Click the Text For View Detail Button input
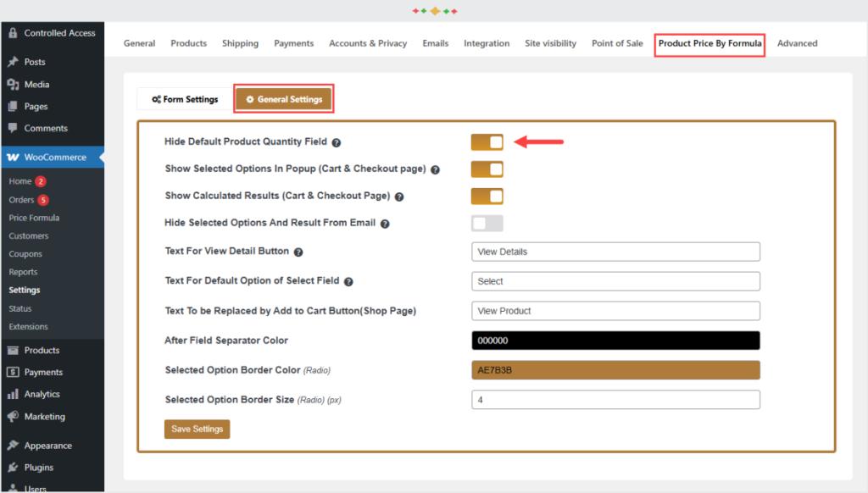 tap(615, 252)
